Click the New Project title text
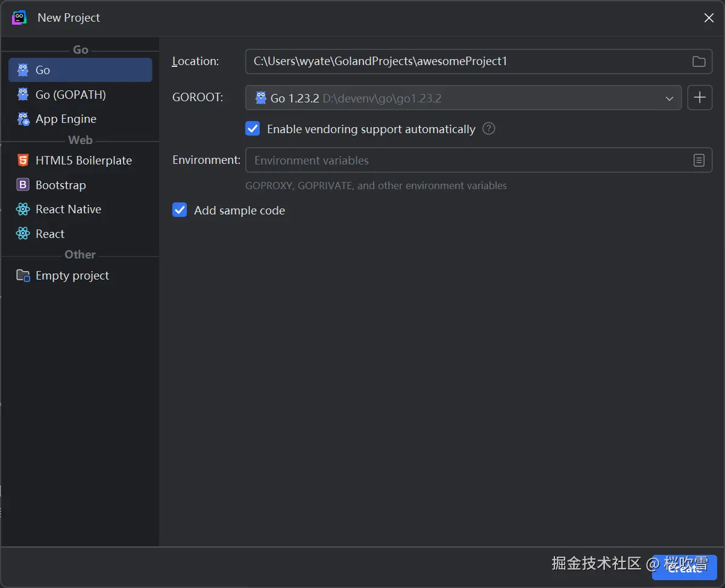Viewport: 725px width, 588px height. [69, 17]
